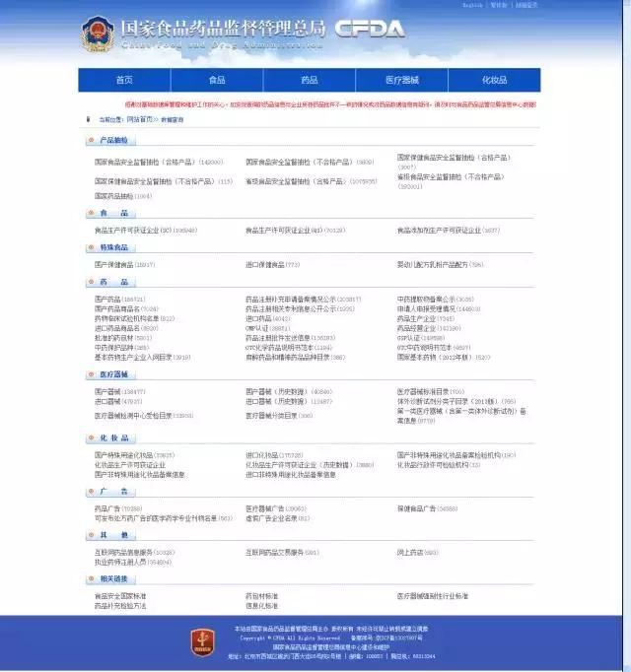Open 食品添加剂生产许可获证企业 link
This screenshot has height=672, width=631.
point(449,231)
